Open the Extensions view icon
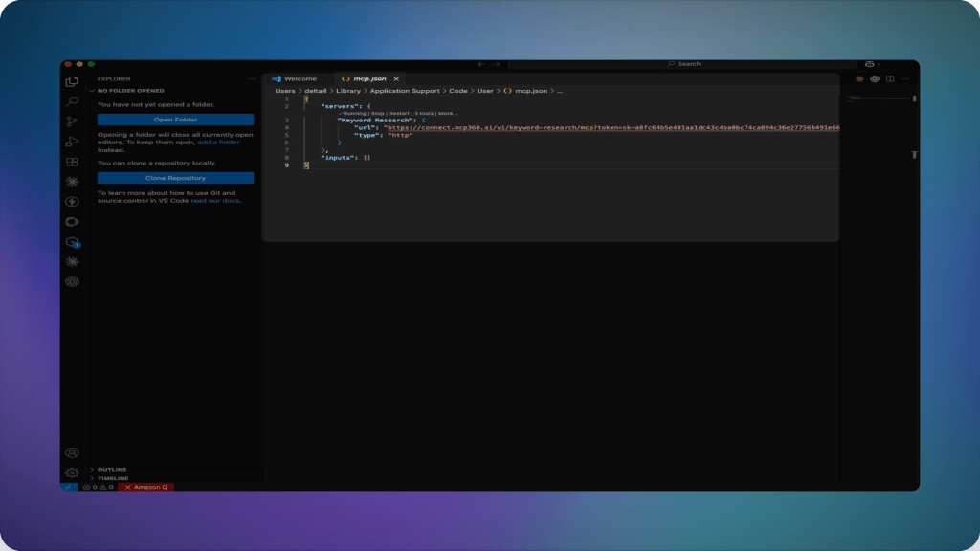Viewport: 980px width, 551px height. 73,162
